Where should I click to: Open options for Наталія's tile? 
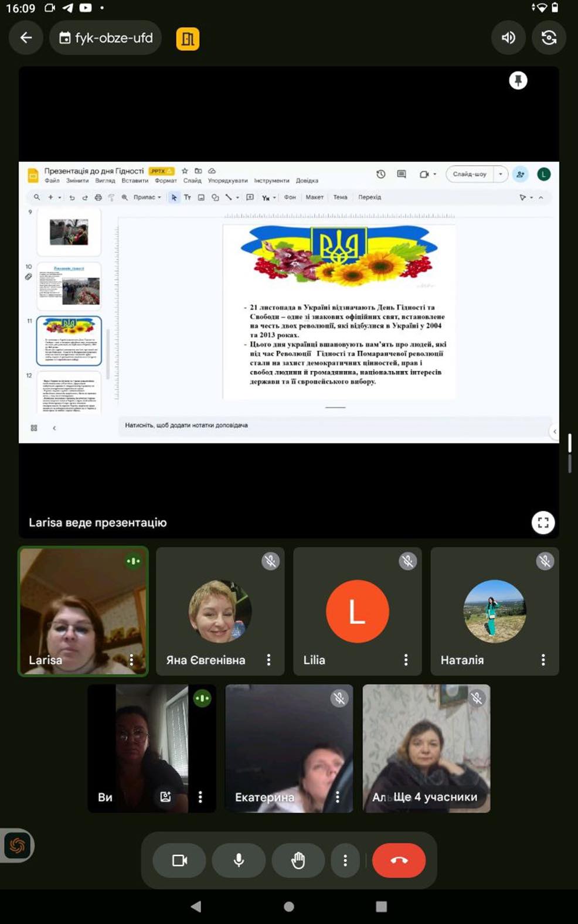click(543, 660)
